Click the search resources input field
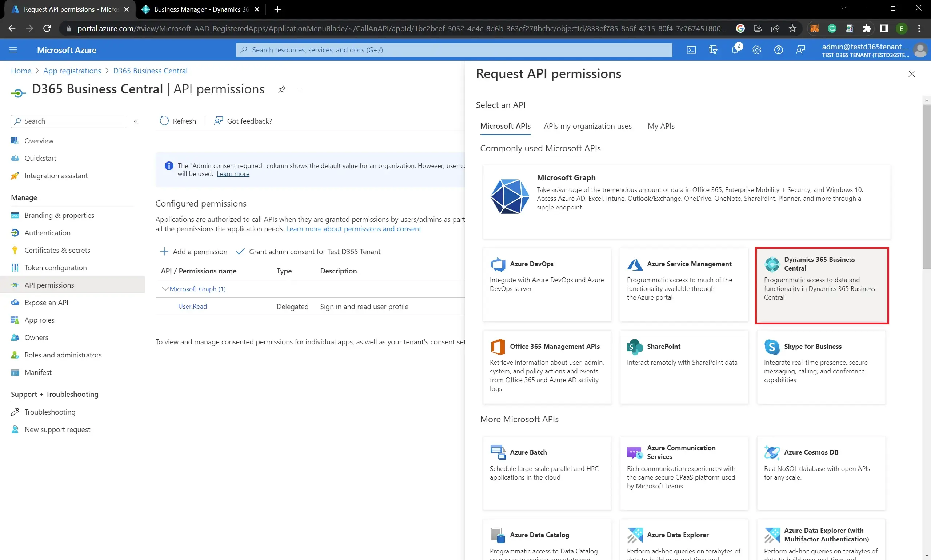Viewport: 931px width, 560px height. coord(454,49)
